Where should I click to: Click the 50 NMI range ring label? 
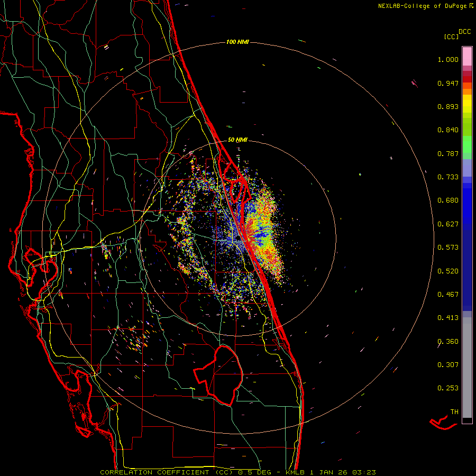pyautogui.click(x=237, y=140)
